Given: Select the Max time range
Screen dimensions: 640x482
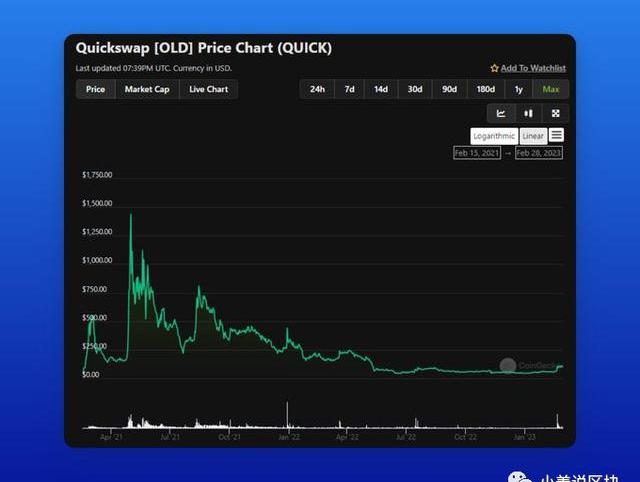Looking at the screenshot, I should click(550, 89).
